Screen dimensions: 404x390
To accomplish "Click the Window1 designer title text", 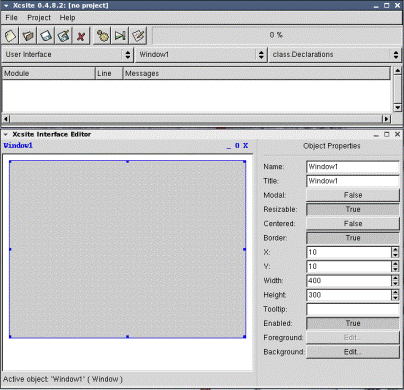I will (x=18, y=146).
